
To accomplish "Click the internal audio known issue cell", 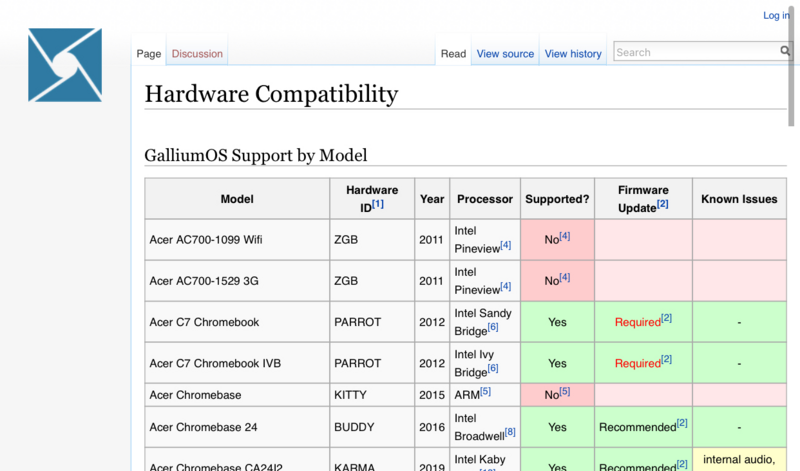I will (739, 460).
